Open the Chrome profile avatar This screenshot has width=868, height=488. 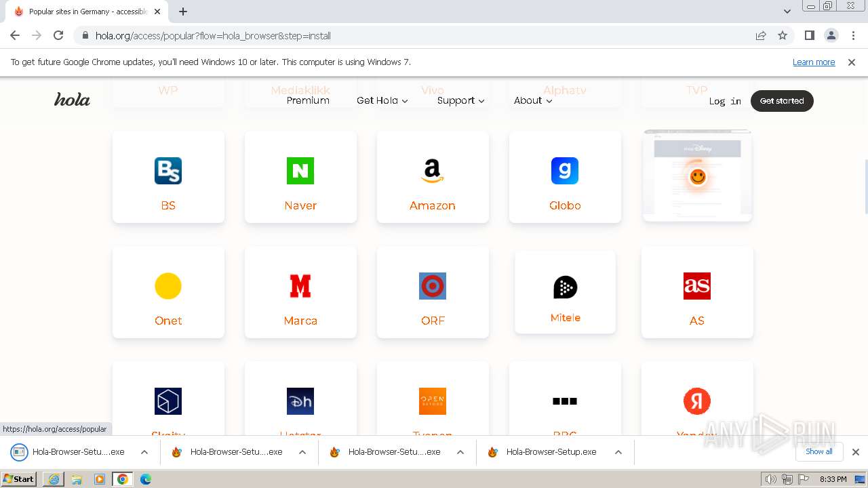tap(831, 35)
